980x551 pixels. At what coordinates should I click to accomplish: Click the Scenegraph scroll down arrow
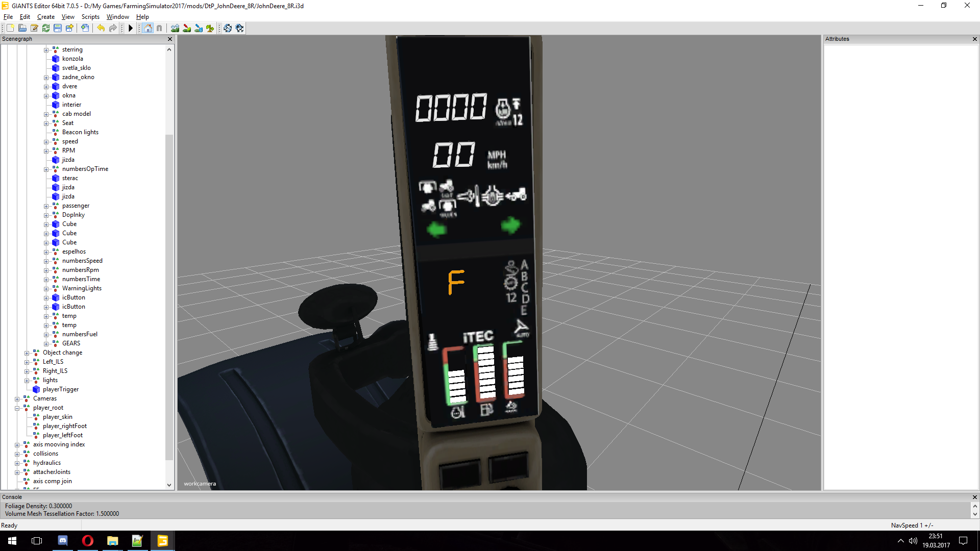169,485
